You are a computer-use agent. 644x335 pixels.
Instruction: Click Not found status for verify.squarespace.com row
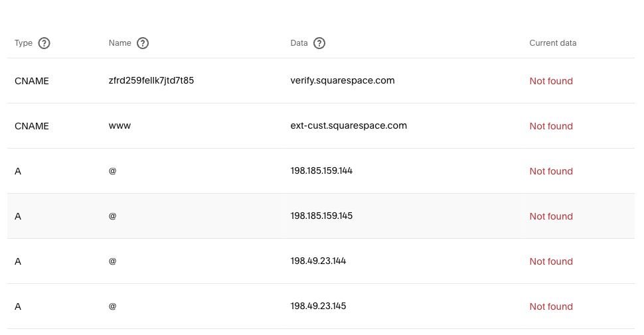click(551, 81)
